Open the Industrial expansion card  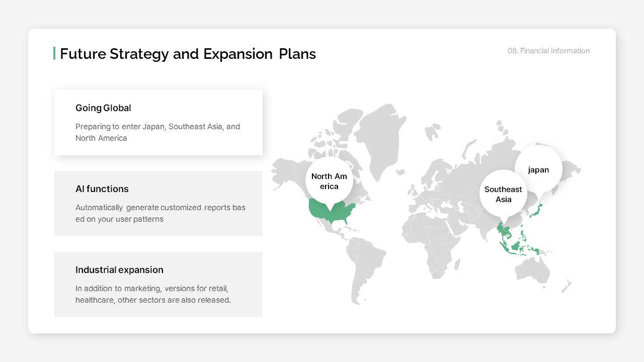point(158,284)
